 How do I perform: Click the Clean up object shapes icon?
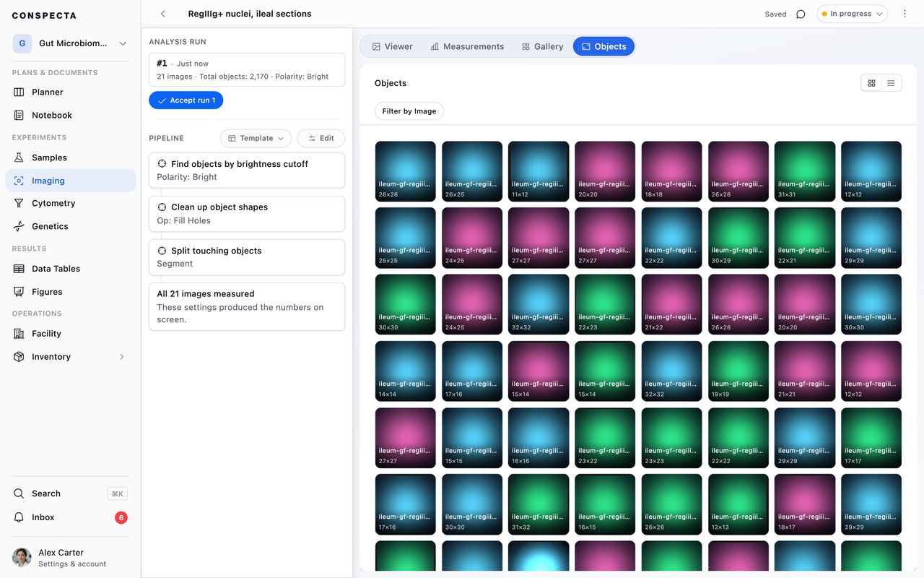click(x=162, y=207)
